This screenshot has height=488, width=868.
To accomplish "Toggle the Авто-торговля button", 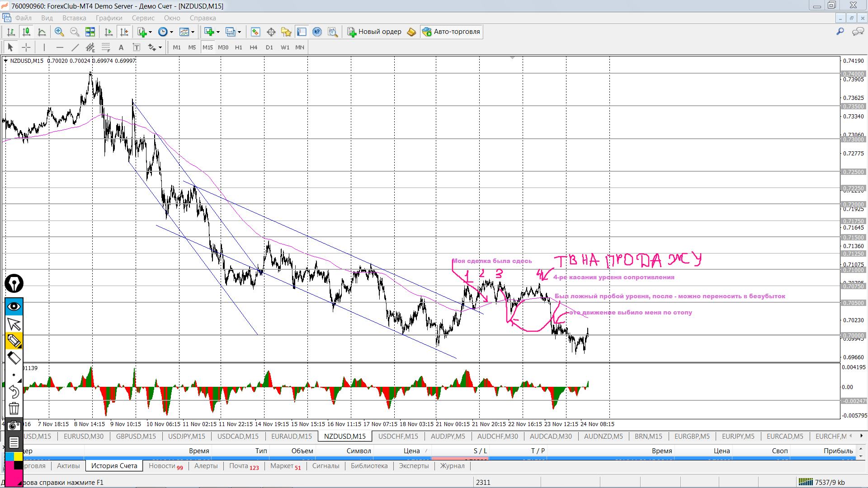I will coord(451,32).
